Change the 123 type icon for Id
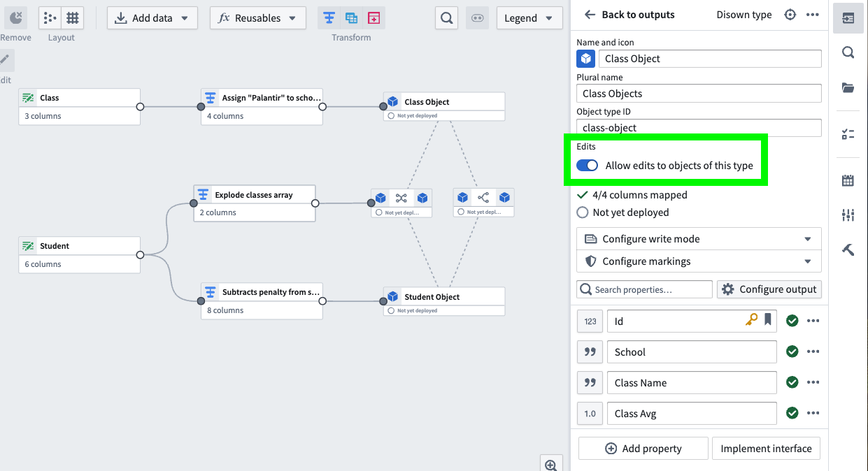The image size is (868, 471). tap(590, 321)
